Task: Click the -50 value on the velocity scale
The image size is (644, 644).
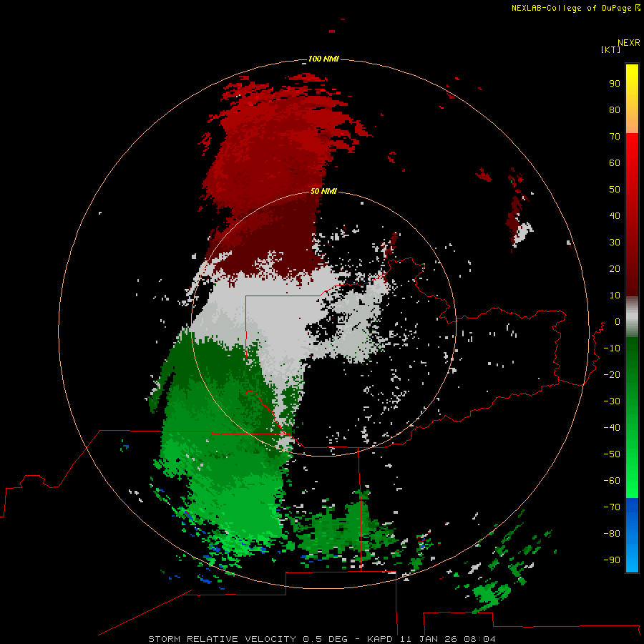Action: click(612, 454)
